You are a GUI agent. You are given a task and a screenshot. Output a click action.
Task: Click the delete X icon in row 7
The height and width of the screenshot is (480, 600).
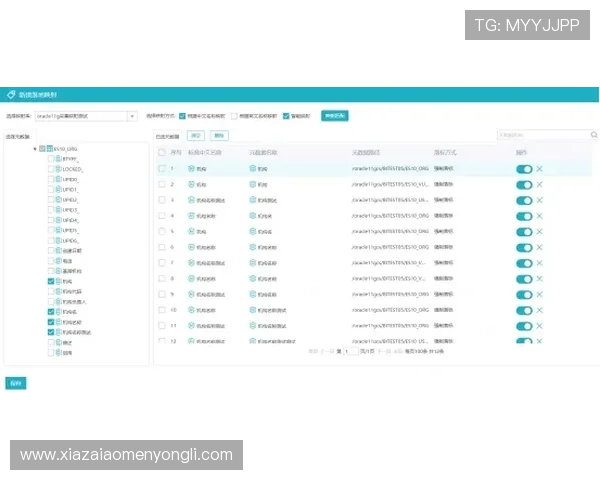coord(540,262)
